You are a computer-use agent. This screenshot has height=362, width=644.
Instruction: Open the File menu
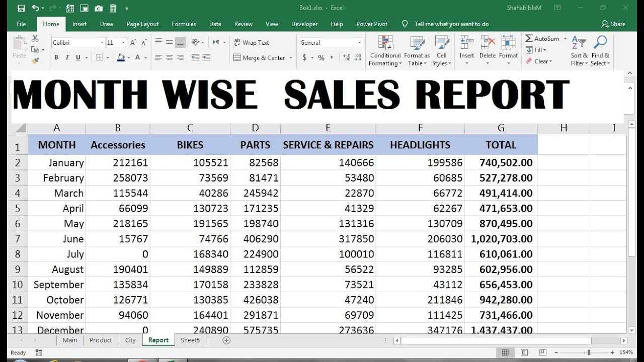pyautogui.click(x=21, y=24)
